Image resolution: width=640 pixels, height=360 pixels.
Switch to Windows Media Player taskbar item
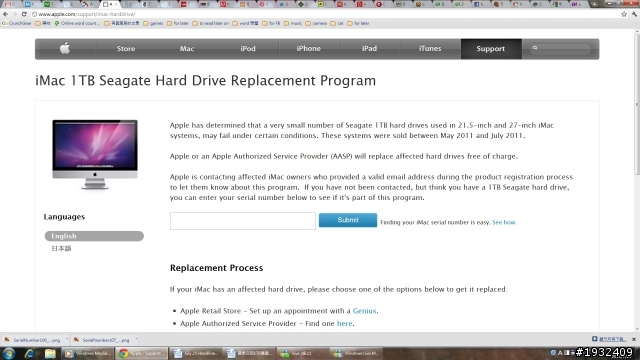[x=87, y=353]
